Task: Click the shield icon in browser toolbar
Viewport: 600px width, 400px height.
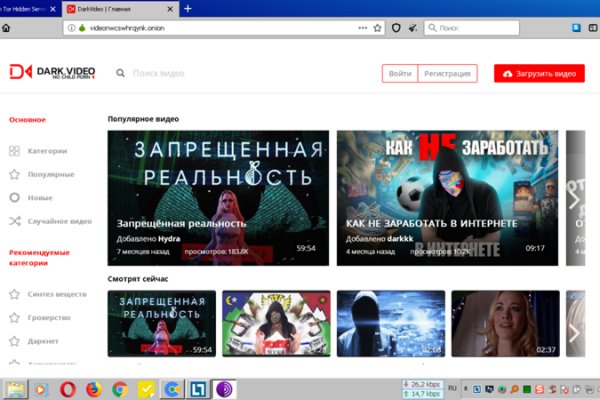Action: coord(396,28)
